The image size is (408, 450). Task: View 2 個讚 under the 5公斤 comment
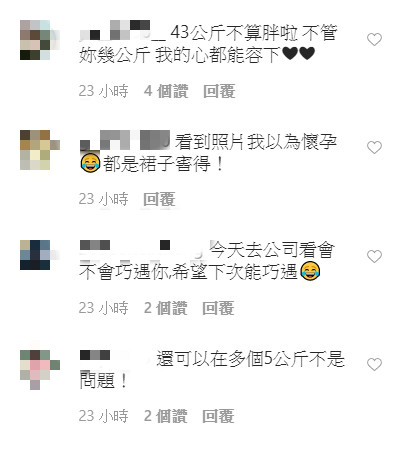(165, 416)
